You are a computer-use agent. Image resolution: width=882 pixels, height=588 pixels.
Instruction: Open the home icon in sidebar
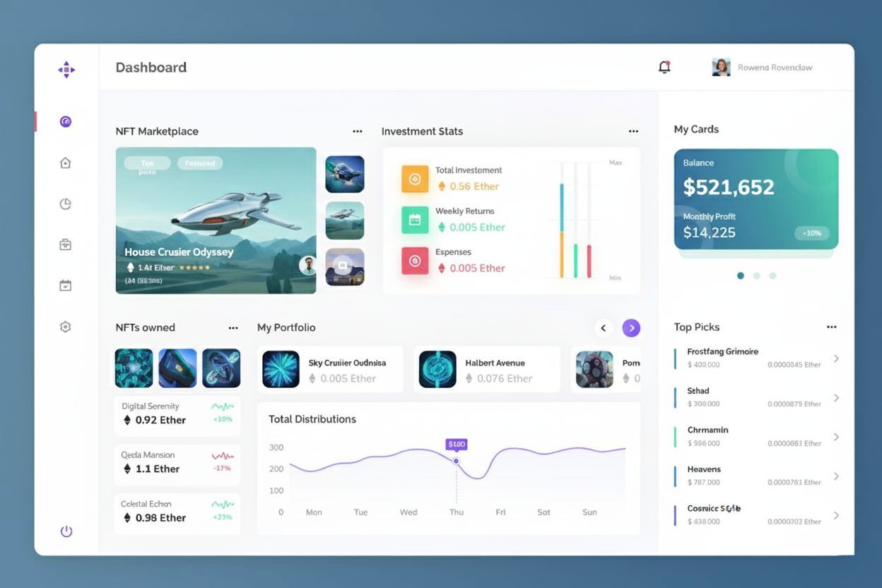coord(66,163)
